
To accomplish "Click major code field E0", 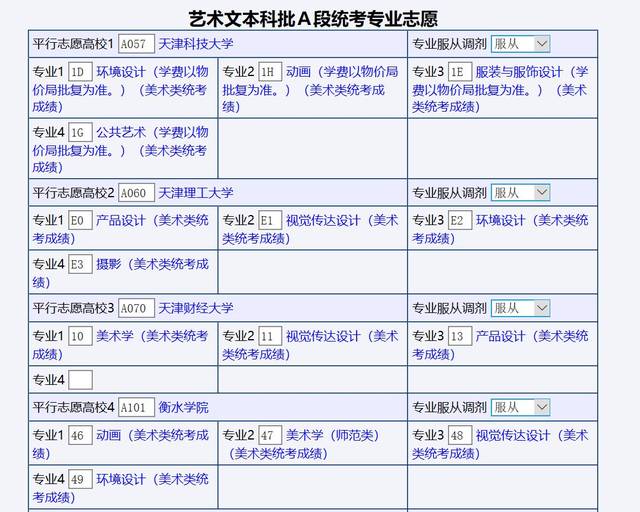I will pos(80,221).
